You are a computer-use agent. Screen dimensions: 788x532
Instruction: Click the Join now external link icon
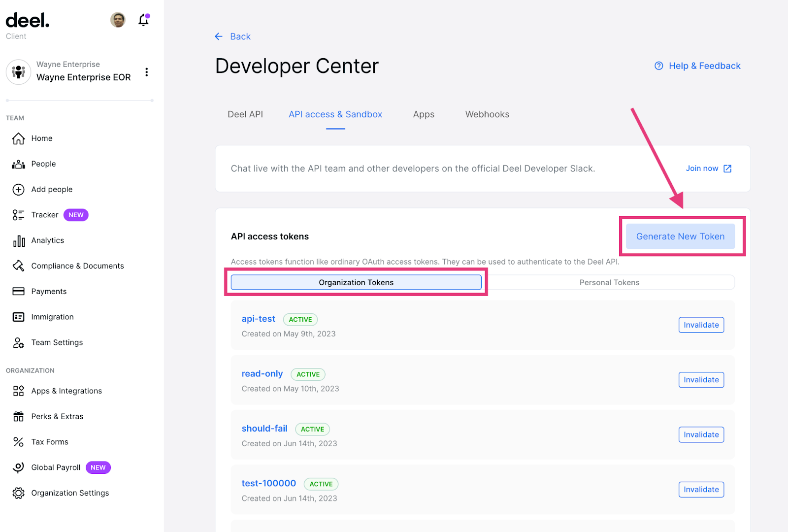pyautogui.click(x=727, y=168)
